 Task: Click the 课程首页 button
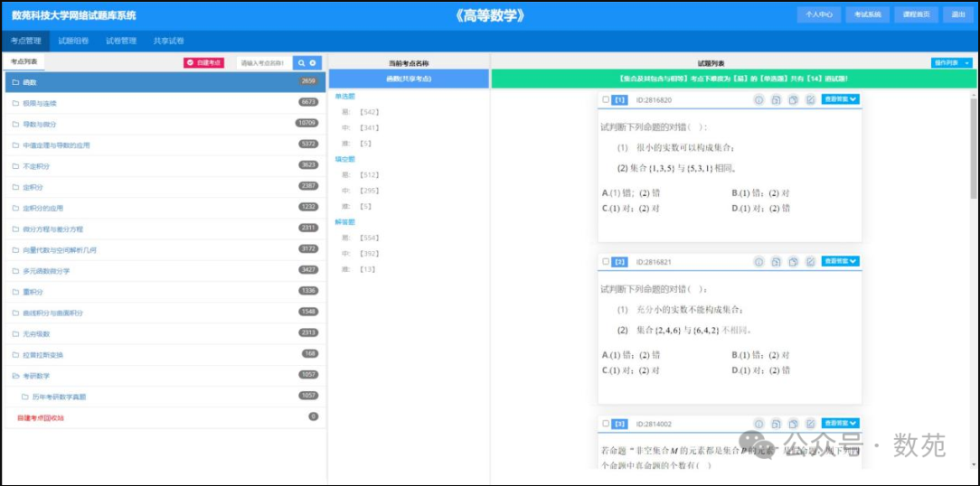[x=916, y=15]
